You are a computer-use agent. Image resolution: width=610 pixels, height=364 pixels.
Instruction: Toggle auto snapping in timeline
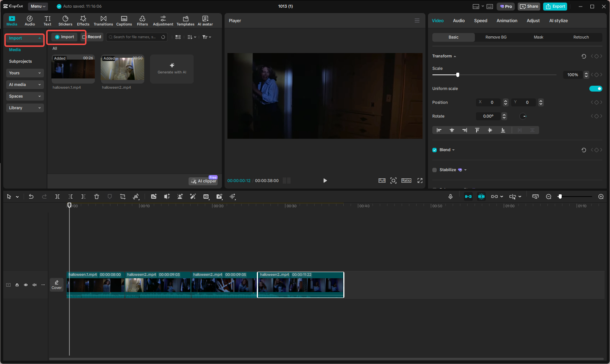click(481, 197)
